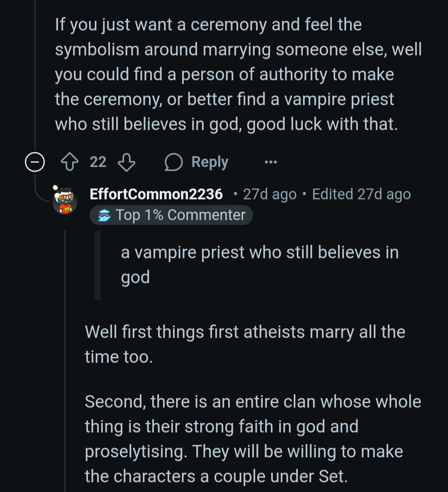
Task: Tap the paragraph starting "Second, there is"
Action: point(252,438)
